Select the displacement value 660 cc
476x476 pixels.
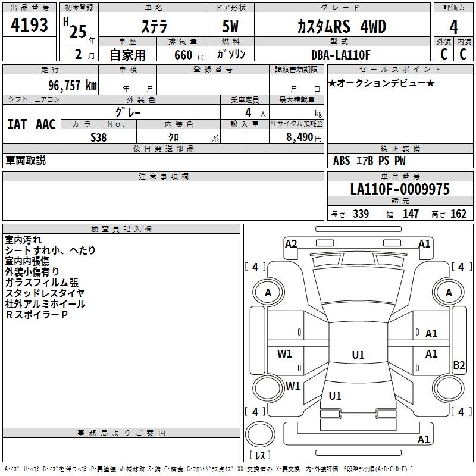point(189,55)
